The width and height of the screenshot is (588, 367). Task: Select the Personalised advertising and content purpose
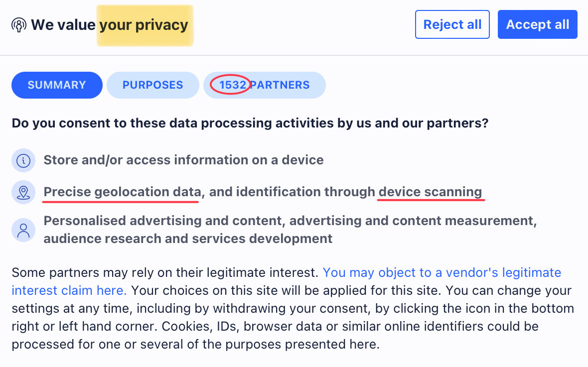290,230
